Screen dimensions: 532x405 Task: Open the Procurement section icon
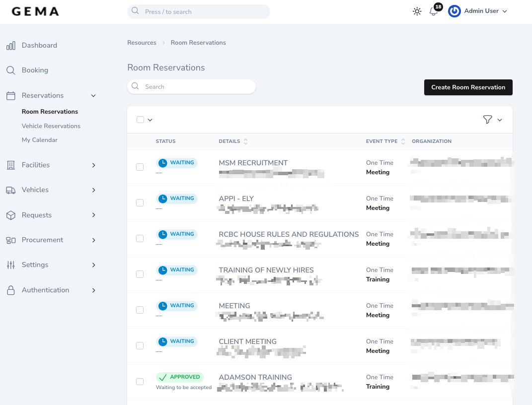point(10,240)
